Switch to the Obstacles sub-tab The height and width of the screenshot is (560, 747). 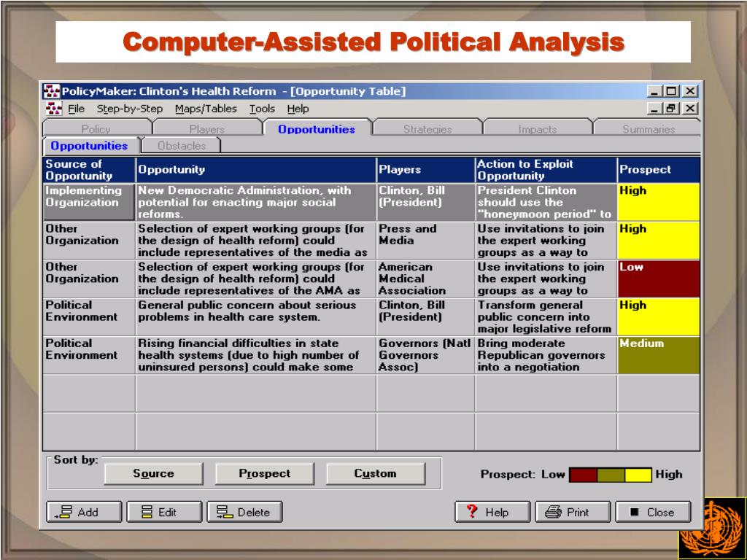182,146
